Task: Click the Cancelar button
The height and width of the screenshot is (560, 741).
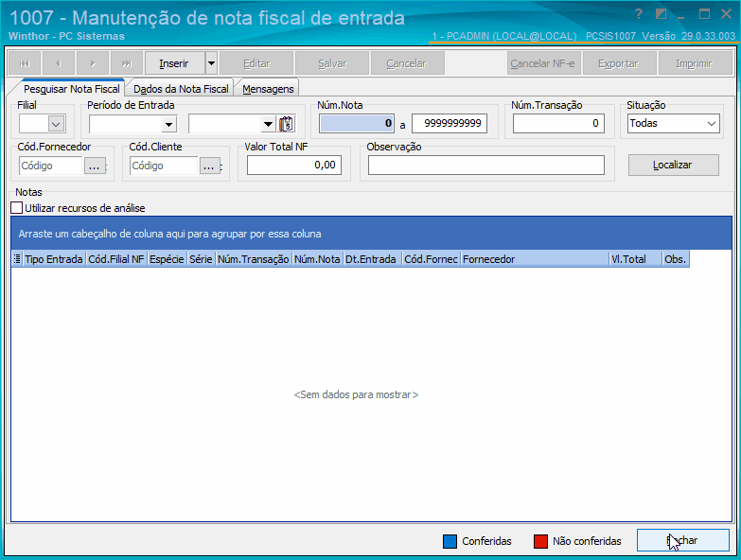Action: point(406,63)
